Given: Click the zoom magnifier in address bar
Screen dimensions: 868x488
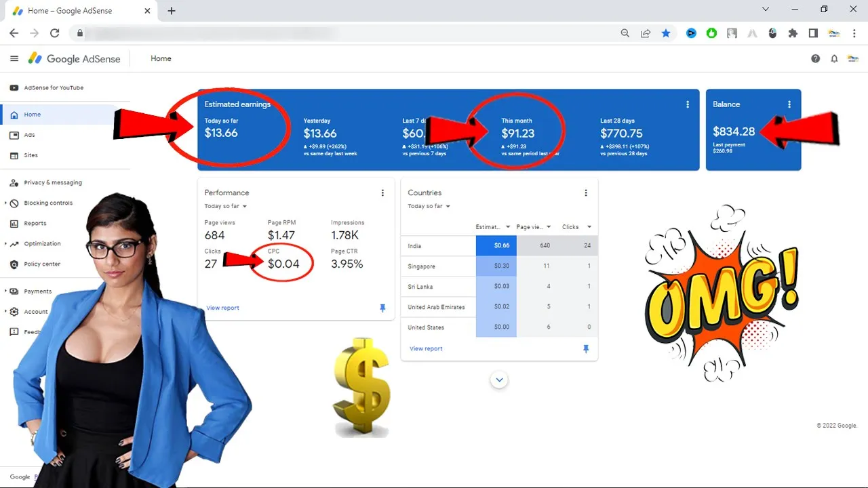Looking at the screenshot, I should pos(625,33).
